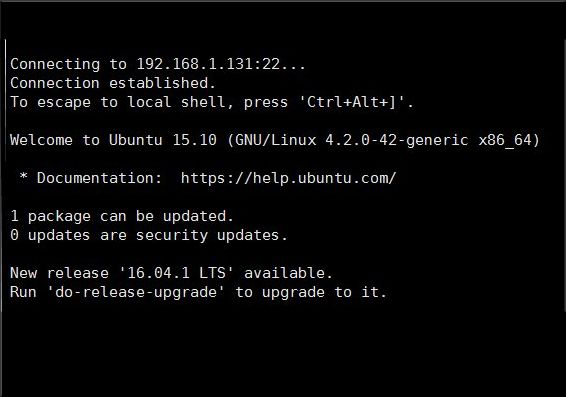
Task: Click the kernel version 4.2.0-42-generic
Action: pyautogui.click(x=397, y=140)
